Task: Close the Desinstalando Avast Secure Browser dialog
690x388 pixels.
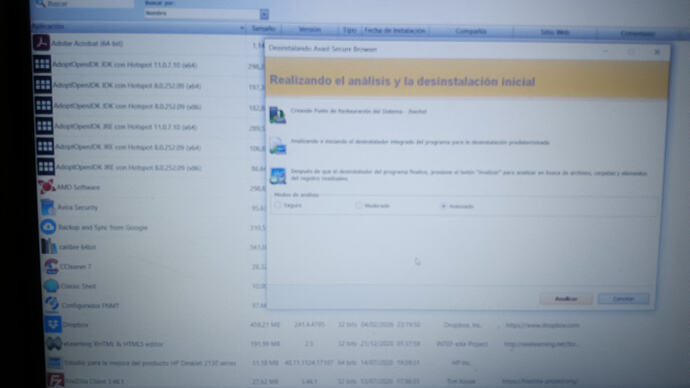Action: [x=657, y=52]
